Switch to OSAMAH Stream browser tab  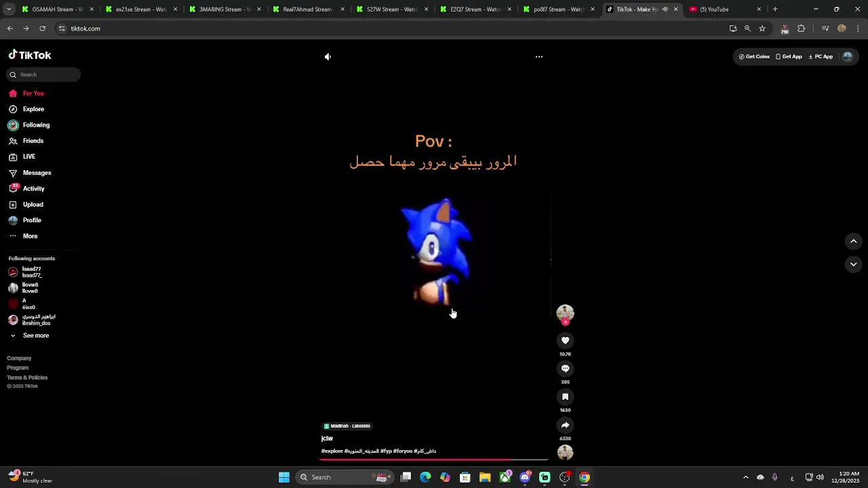point(58,9)
